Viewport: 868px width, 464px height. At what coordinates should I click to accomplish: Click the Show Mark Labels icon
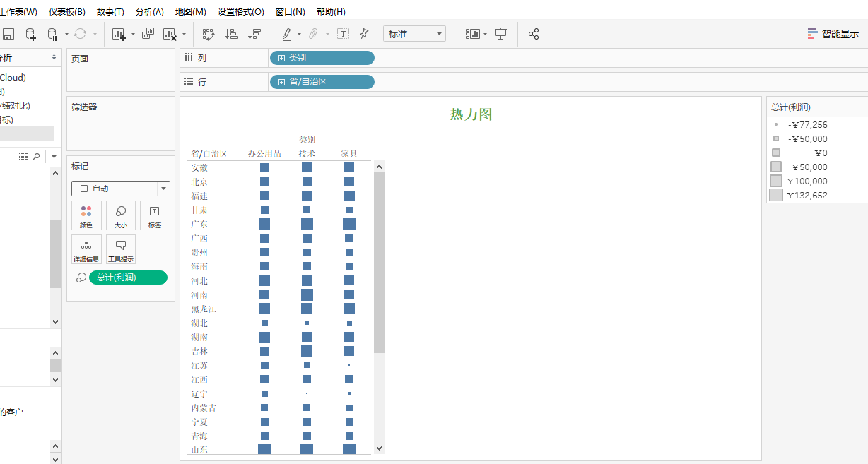point(343,34)
